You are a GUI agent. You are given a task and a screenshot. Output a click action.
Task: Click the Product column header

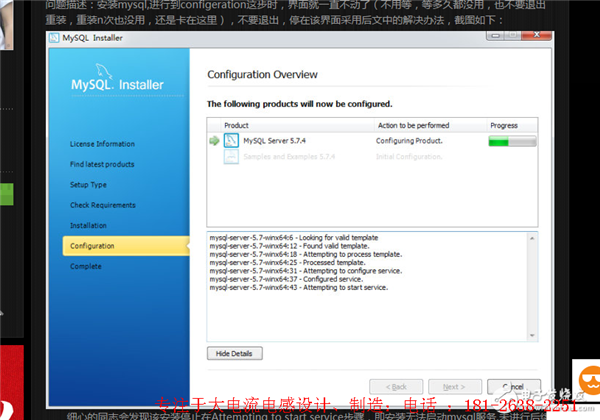pos(236,125)
